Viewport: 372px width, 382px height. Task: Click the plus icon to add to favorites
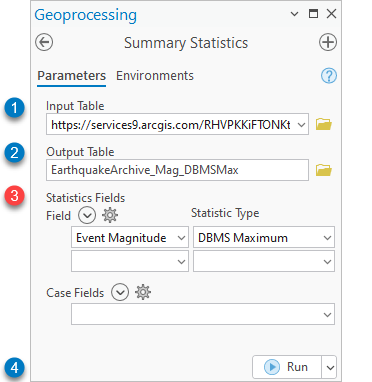pyautogui.click(x=328, y=42)
